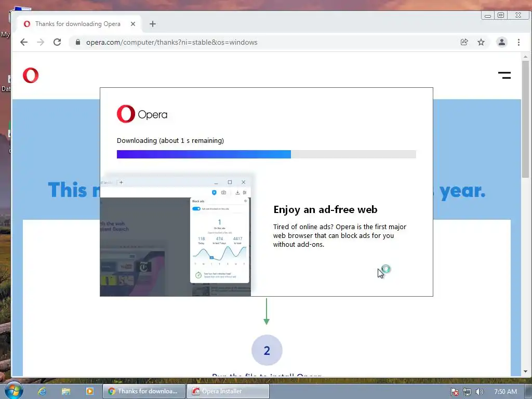The height and width of the screenshot is (399, 532).
Task: Restore down the Chrome window
Action: point(500,15)
